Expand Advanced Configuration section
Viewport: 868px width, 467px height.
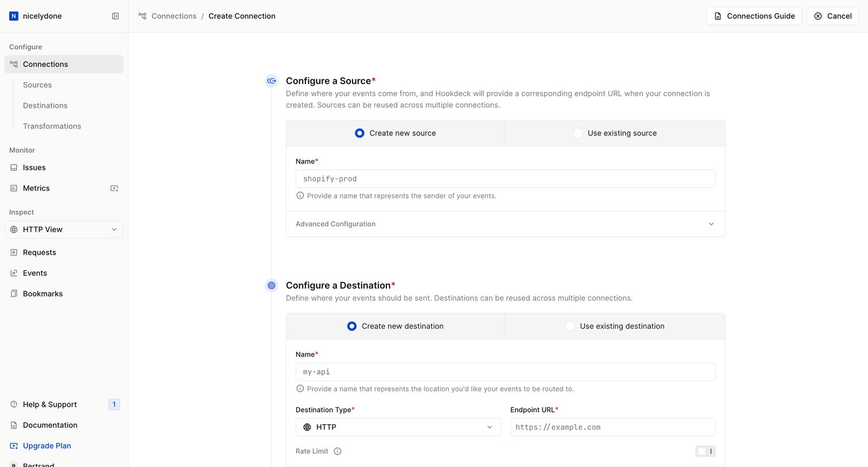(506, 224)
